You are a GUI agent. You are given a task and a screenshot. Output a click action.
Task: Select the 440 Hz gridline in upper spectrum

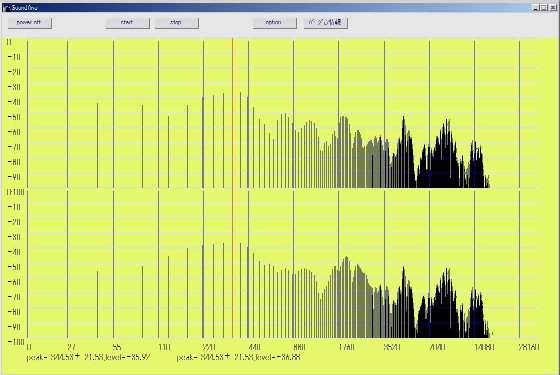pyautogui.click(x=249, y=114)
